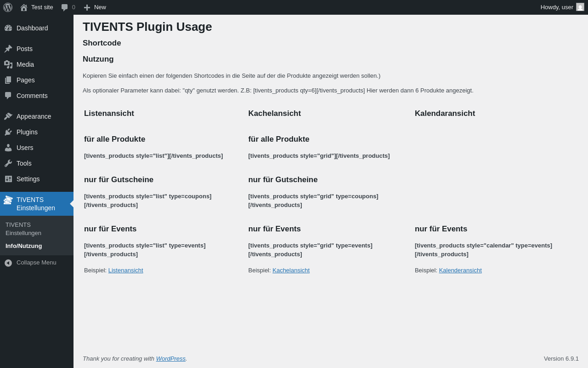
Task: Open the Users menu
Action: 37,148
